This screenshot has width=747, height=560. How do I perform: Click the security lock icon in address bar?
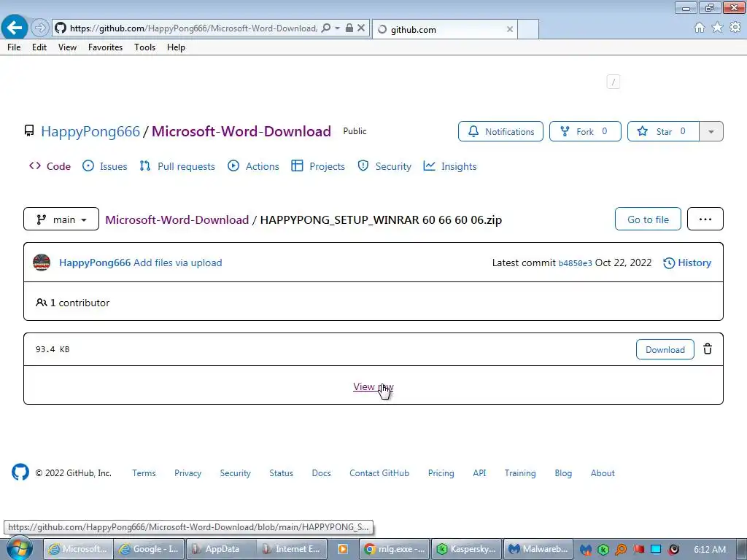tap(349, 28)
